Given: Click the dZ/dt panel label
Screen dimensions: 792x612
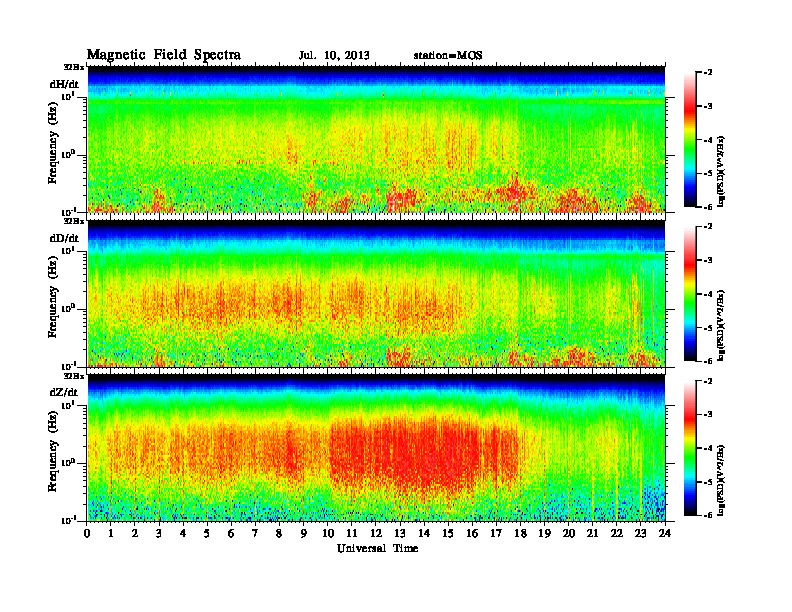Looking at the screenshot, I should pos(64,392).
